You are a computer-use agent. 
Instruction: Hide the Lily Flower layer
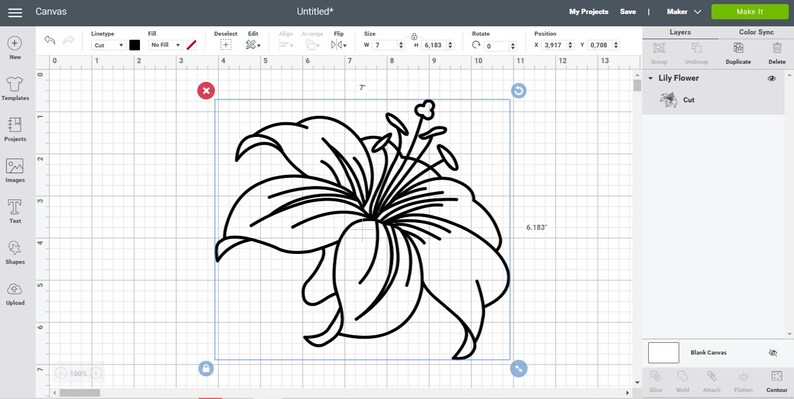tap(772, 78)
